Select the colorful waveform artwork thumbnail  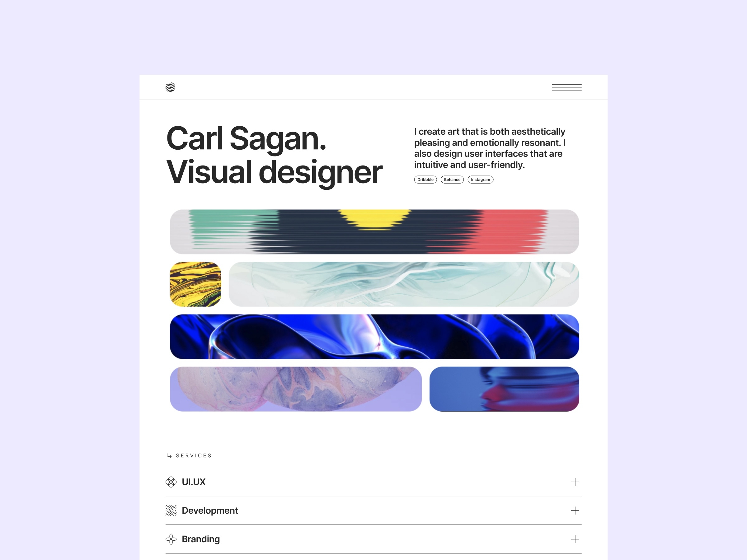[x=373, y=232]
